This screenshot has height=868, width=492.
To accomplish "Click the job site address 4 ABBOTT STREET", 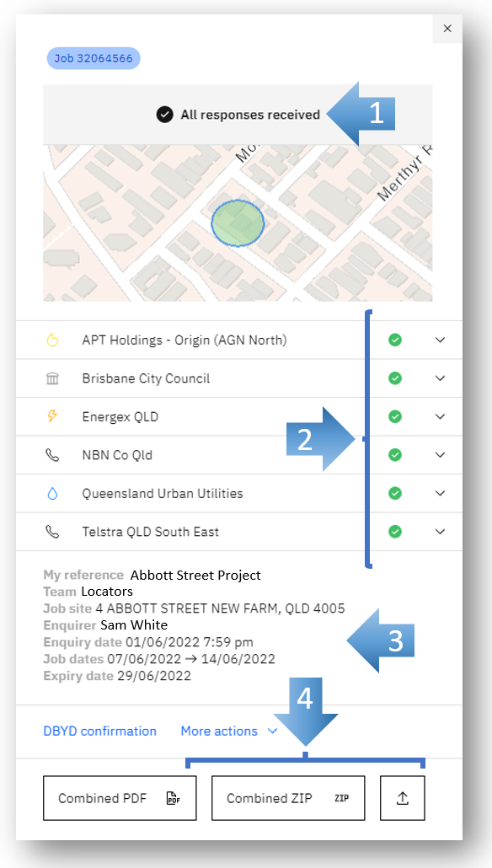I will click(x=220, y=608).
